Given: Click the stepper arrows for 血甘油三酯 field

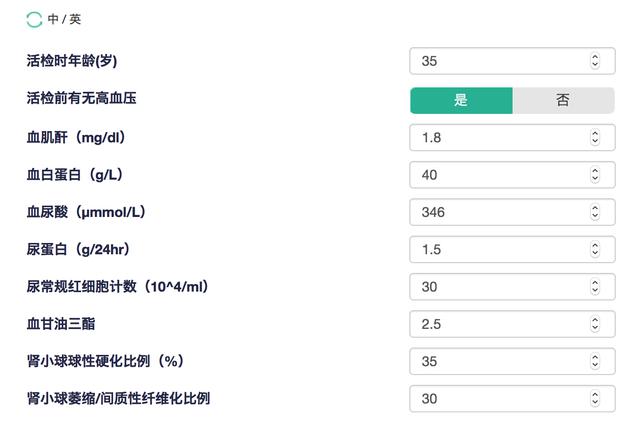Looking at the screenshot, I should 595,324.
